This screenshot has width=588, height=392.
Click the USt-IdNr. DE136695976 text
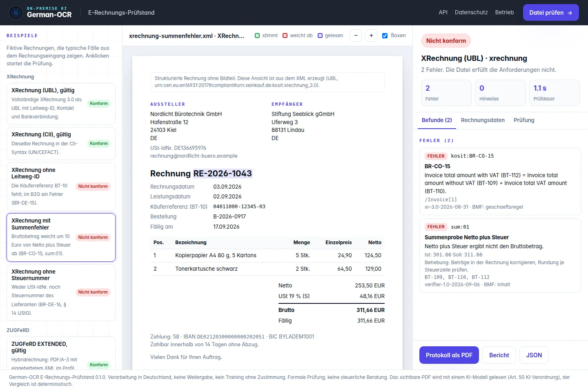pyautogui.click(x=178, y=148)
